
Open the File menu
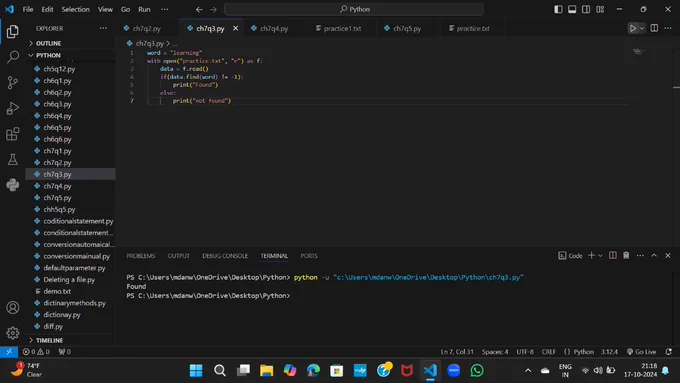click(x=28, y=9)
